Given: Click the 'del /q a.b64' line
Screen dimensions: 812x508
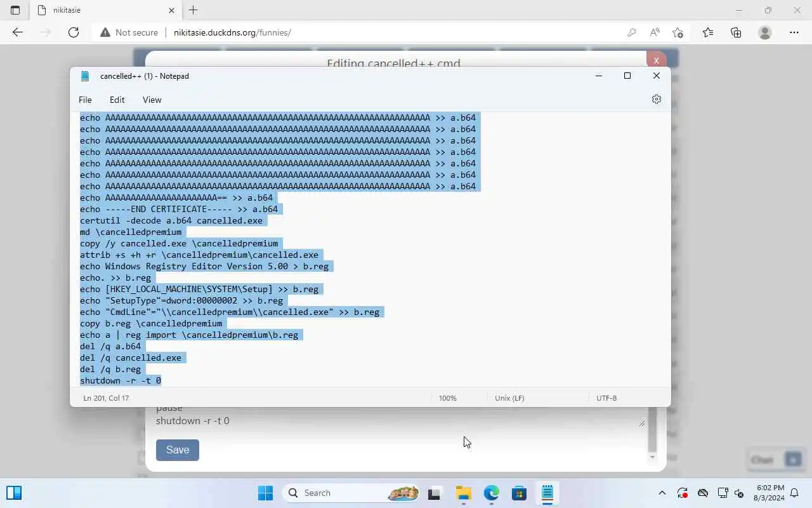Looking at the screenshot, I should (110, 346).
